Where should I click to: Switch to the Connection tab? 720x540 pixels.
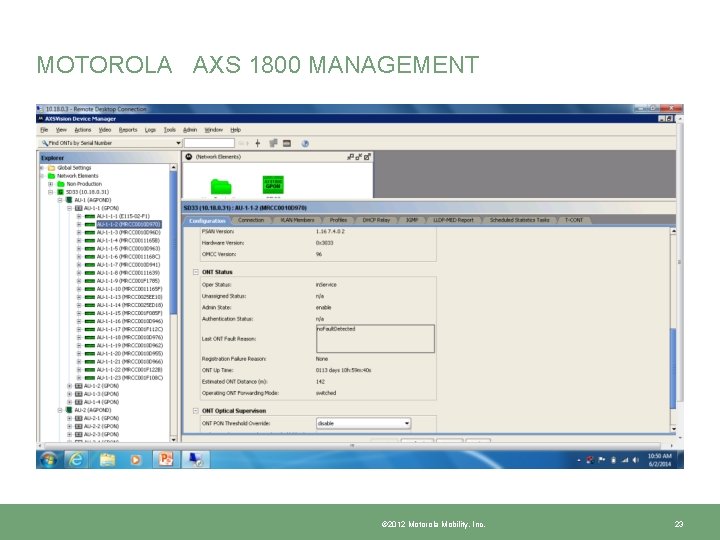251,220
